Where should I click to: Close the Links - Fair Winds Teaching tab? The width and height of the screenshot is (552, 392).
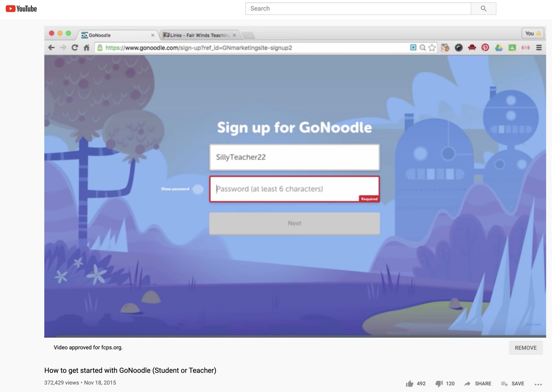234,35
